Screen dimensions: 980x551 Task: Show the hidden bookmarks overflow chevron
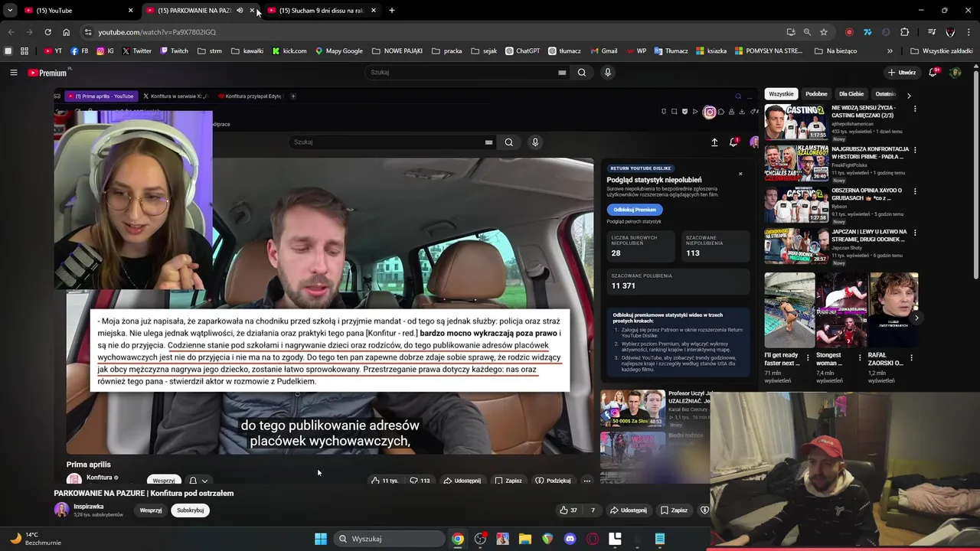[890, 51]
